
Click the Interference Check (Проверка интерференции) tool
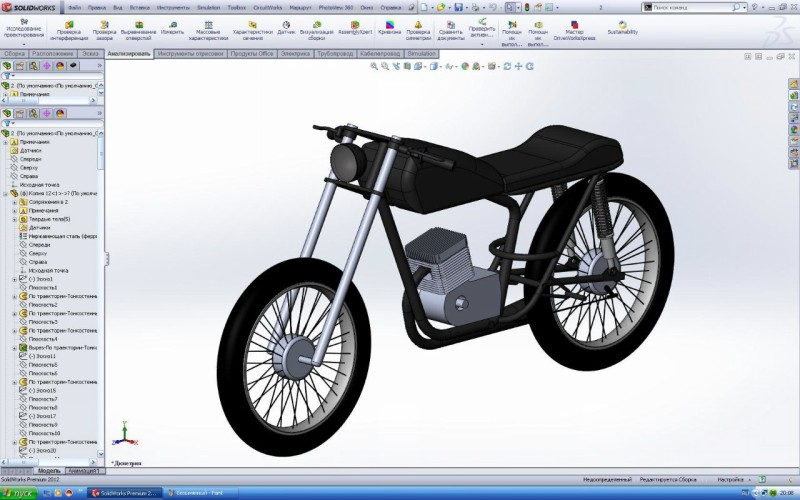click(x=69, y=31)
